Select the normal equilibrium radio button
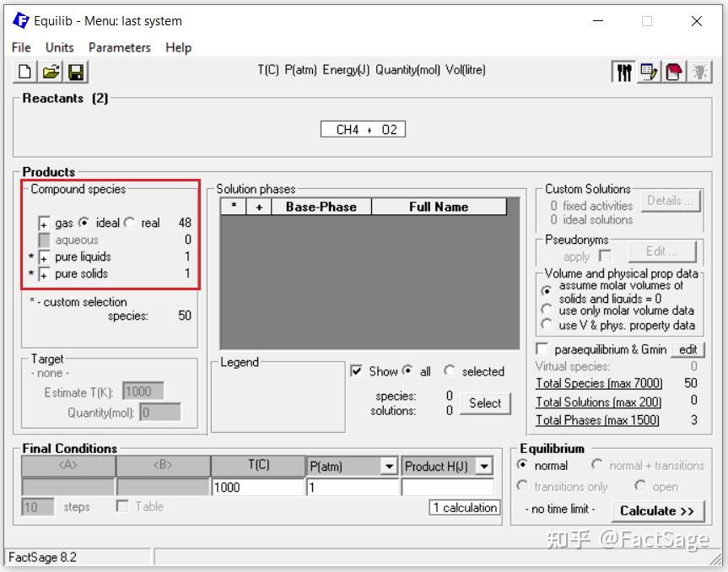 click(x=522, y=464)
